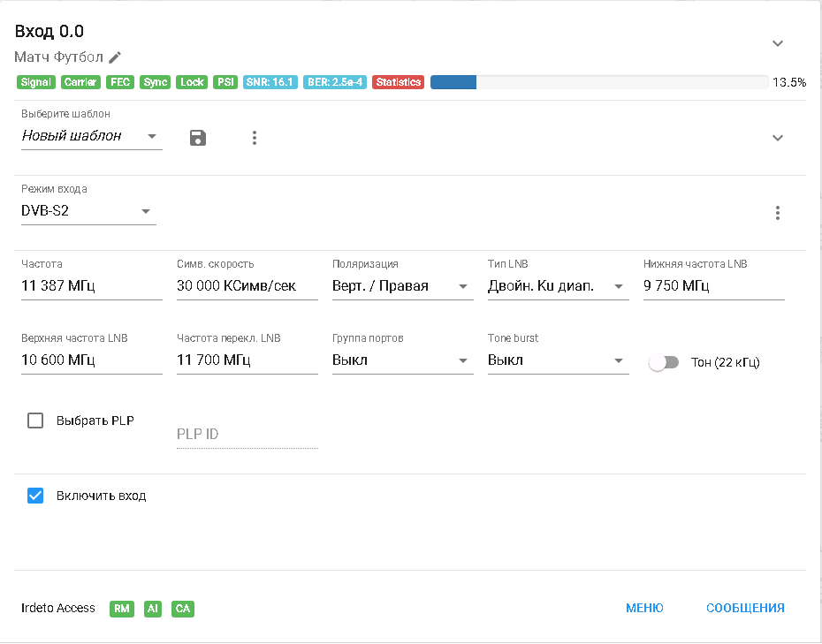Save template with the floppy disk icon
Screen dimensions: 822x644
pos(198,138)
